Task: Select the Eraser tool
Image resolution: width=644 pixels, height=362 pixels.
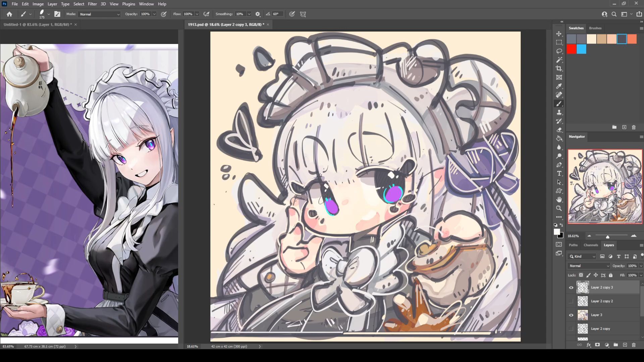Action: tap(559, 130)
